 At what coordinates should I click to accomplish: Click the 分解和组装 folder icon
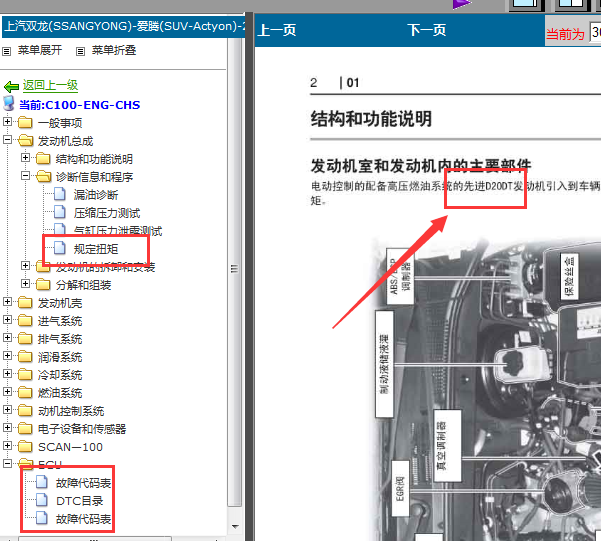(x=43, y=284)
